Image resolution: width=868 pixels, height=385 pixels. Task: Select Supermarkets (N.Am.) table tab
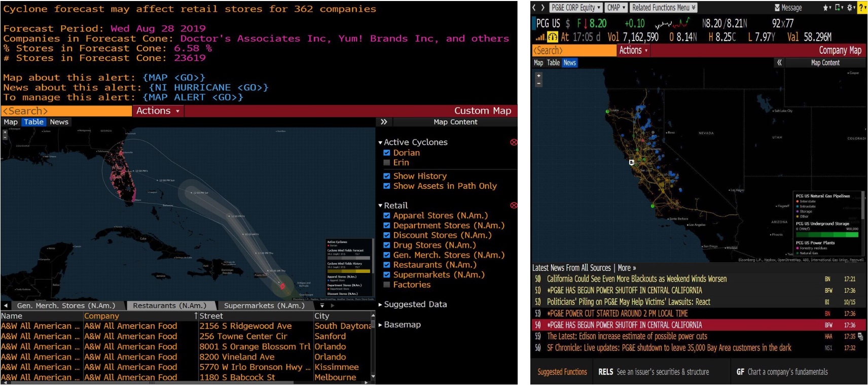264,305
